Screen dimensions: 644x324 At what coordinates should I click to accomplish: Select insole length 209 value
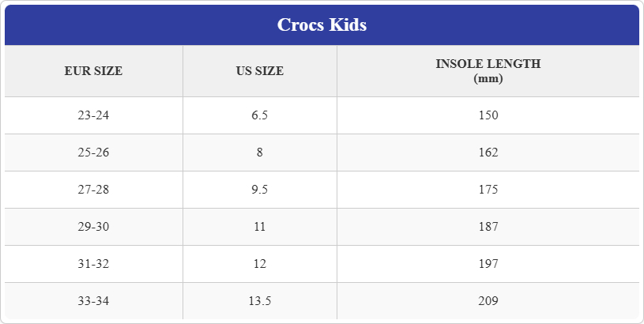pyautogui.click(x=488, y=301)
